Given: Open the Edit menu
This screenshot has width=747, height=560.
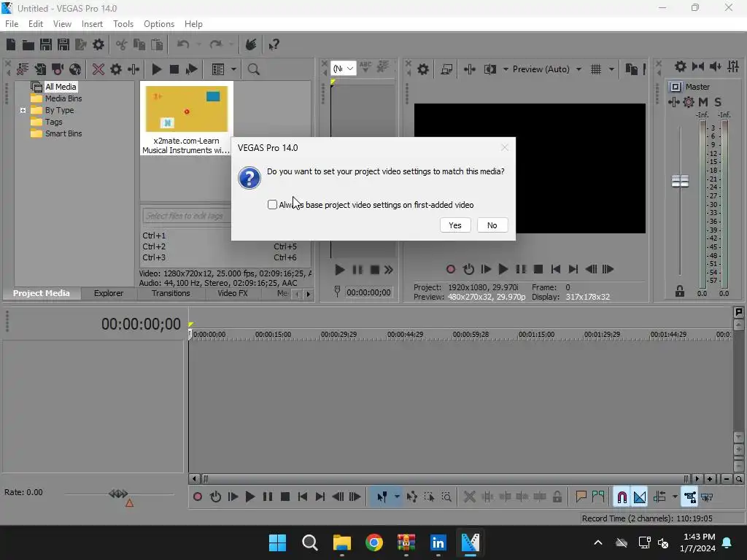Looking at the screenshot, I should tap(36, 24).
